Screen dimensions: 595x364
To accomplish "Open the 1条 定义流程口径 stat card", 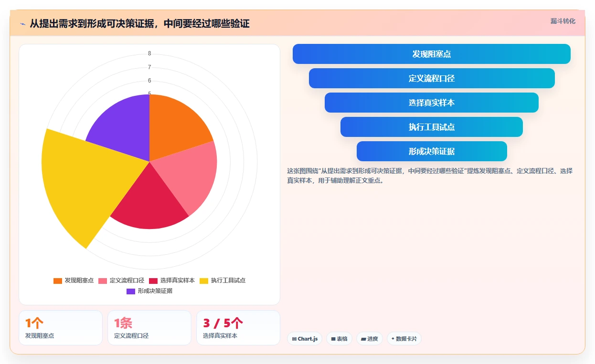I will (149, 328).
